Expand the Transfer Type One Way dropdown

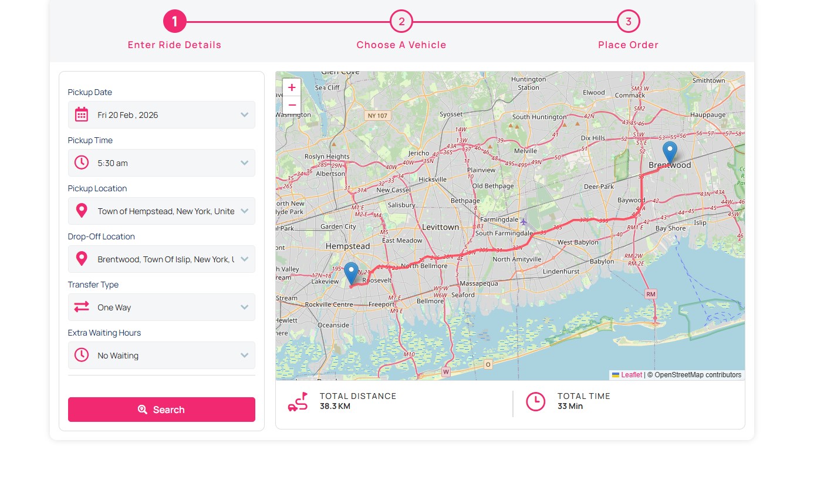[x=245, y=307]
